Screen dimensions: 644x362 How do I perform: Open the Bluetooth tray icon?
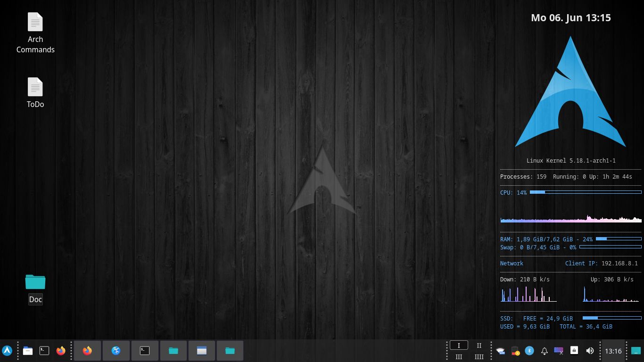tap(529, 351)
